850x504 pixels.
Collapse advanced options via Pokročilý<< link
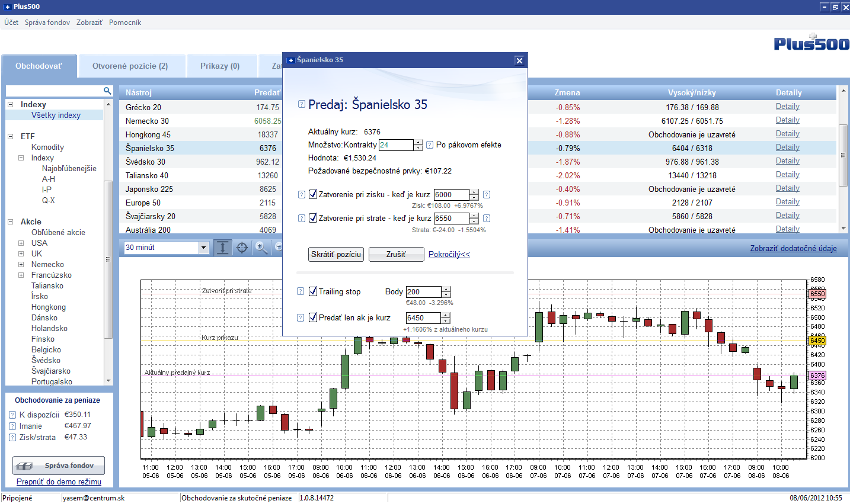pyautogui.click(x=449, y=254)
